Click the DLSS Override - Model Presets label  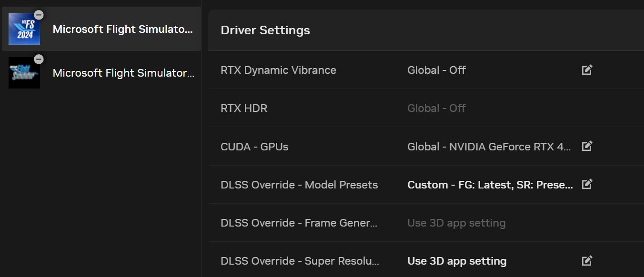pos(299,185)
